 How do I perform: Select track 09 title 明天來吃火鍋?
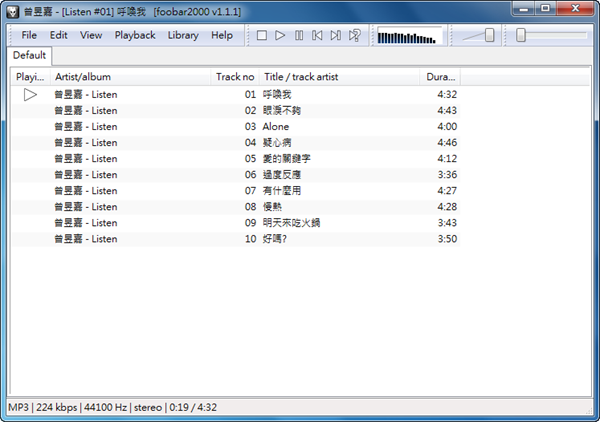point(291,223)
